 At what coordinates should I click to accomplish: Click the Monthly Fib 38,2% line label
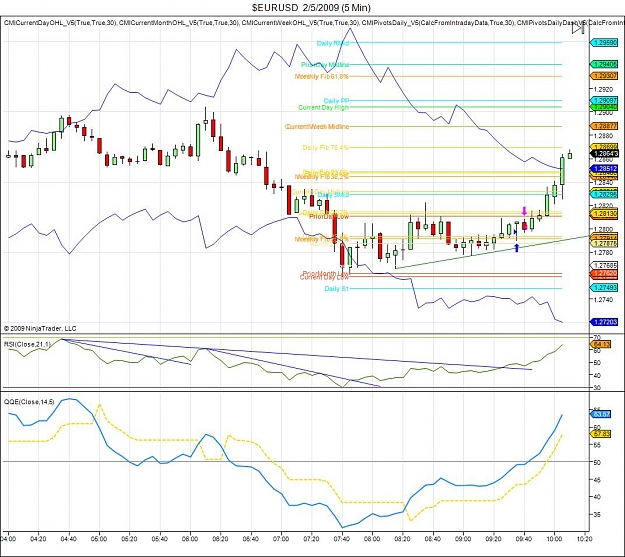[x=322, y=177]
